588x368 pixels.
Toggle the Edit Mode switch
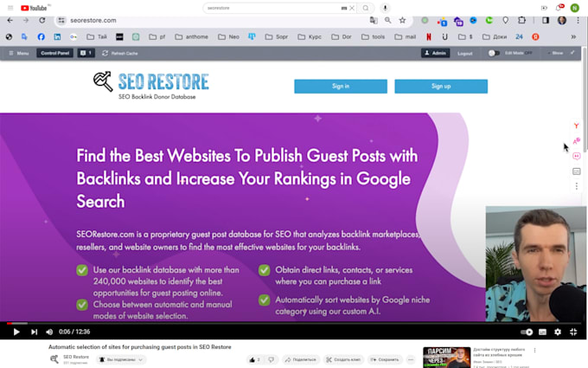click(x=494, y=54)
